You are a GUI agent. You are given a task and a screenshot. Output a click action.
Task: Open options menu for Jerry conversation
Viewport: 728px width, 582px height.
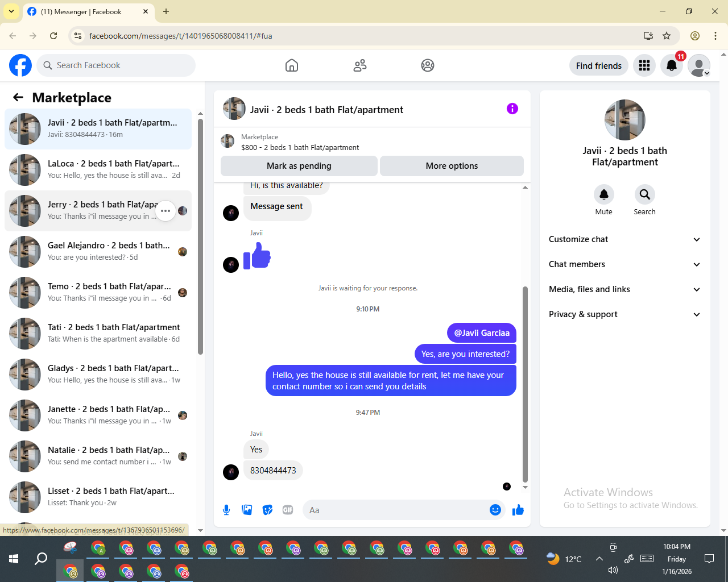point(166,211)
